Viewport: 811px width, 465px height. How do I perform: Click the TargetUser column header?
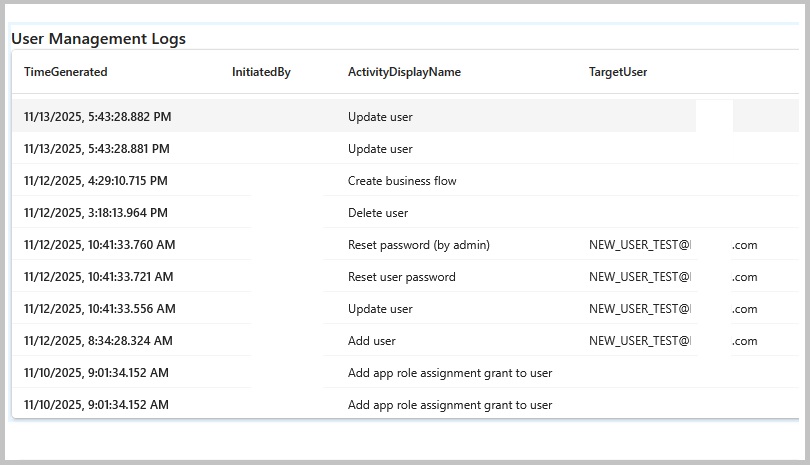pyautogui.click(x=618, y=72)
